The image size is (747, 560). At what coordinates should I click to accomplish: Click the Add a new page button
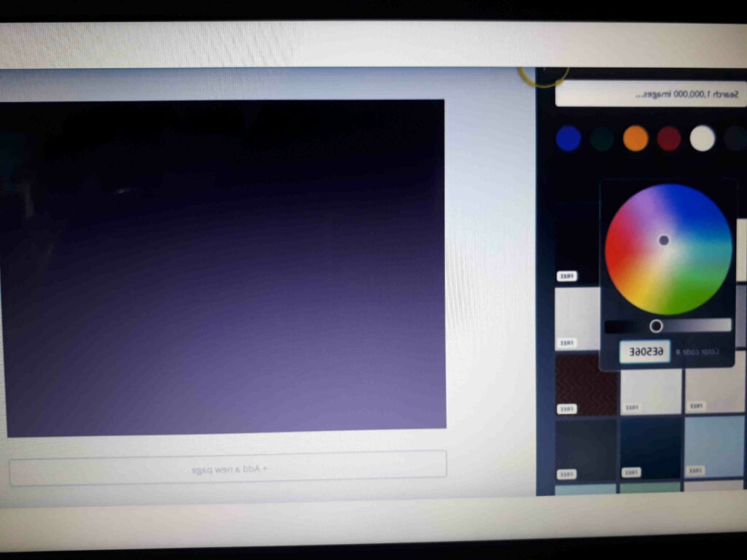point(228,469)
